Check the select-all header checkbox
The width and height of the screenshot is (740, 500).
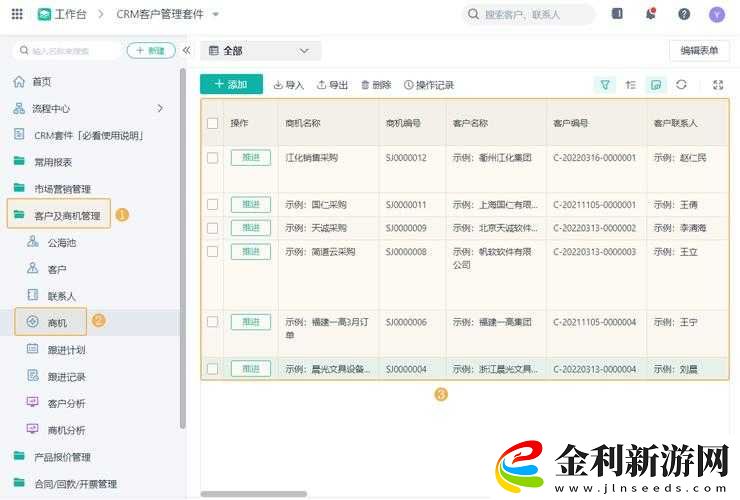[212, 123]
